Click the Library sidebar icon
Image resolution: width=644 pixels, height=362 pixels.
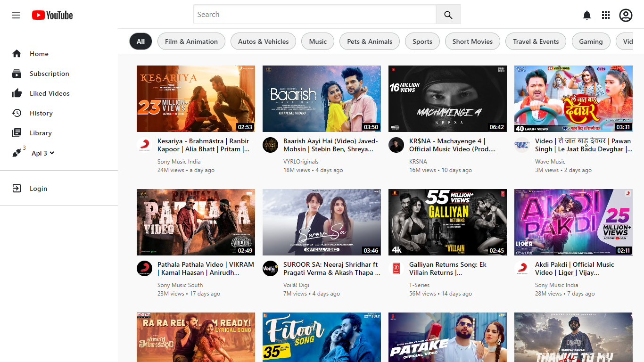(x=17, y=133)
